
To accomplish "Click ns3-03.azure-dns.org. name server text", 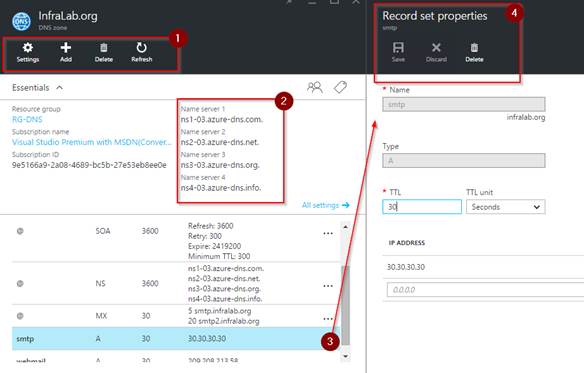I will (220, 165).
